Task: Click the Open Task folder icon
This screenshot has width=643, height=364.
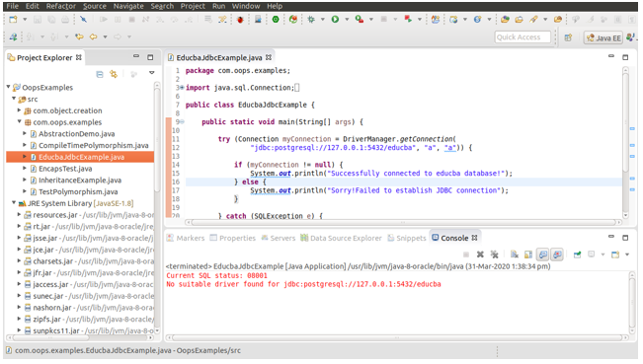Action: tap(520, 20)
